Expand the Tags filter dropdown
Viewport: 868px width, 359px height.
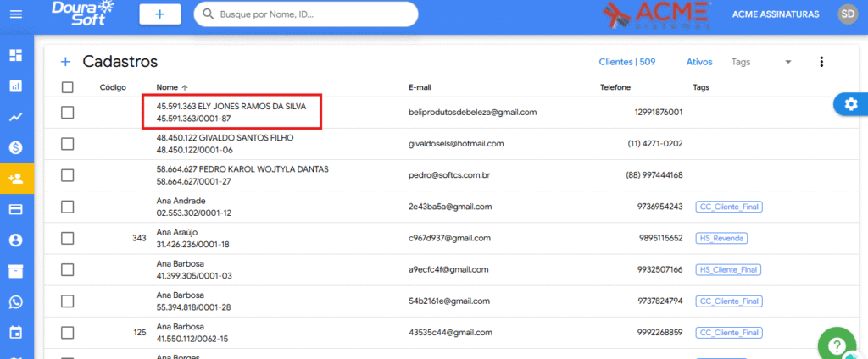[x=787, y=62]
